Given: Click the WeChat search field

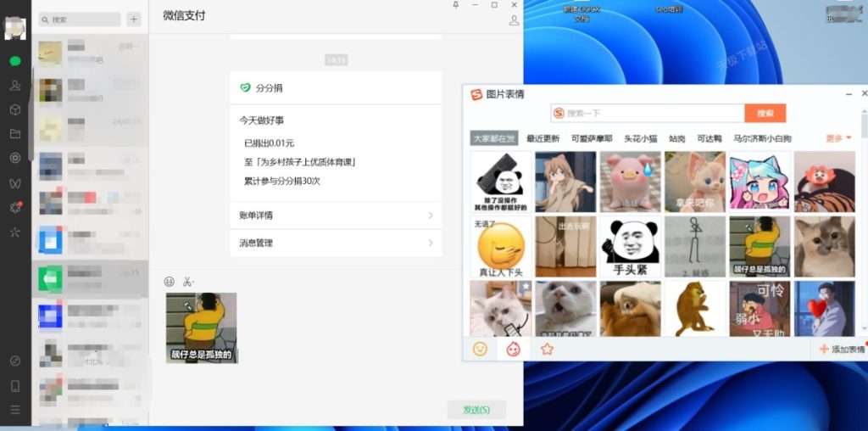Looking at the screenshot, I should [80, 20].
